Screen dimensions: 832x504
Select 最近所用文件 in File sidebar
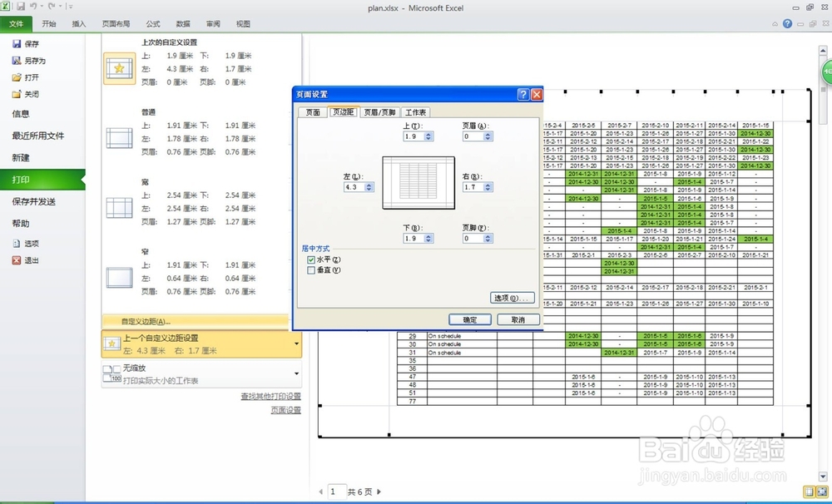pos(38,136)
